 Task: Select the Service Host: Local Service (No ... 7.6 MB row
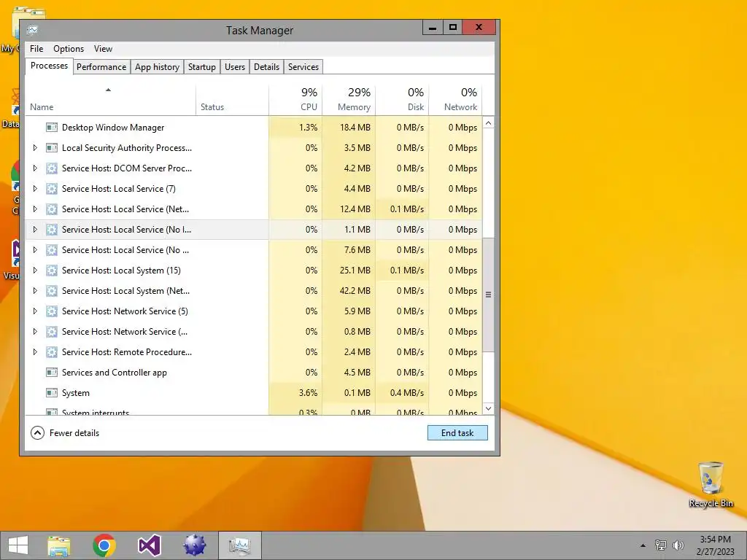point(253,250)
